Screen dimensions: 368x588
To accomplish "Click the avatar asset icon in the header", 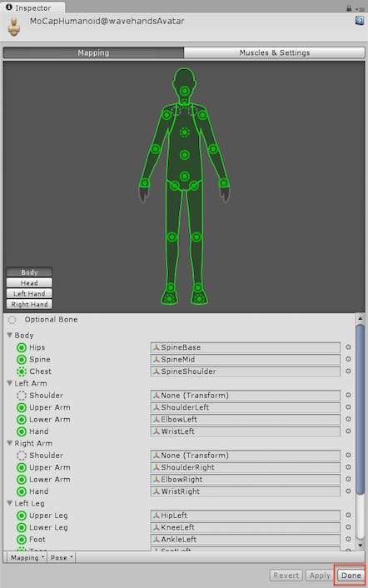I will click(x=14, y=27).
